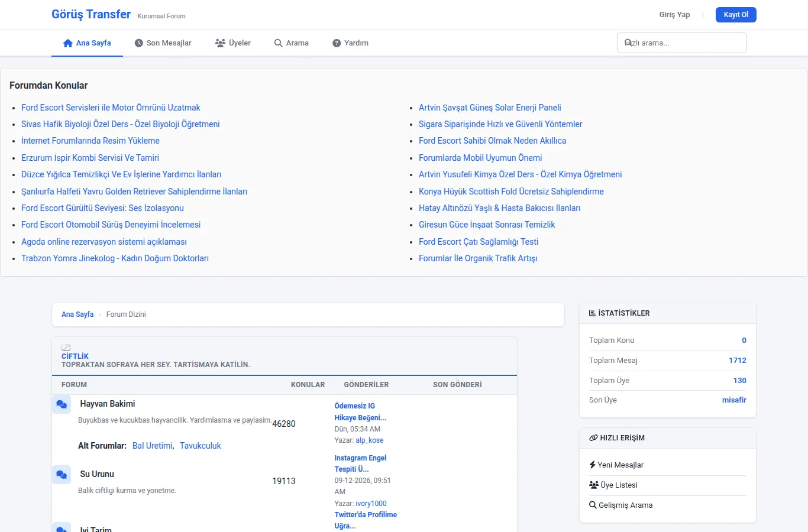
Task: Click the question mark icon of Yardım
Action: [x=337, y=43]
